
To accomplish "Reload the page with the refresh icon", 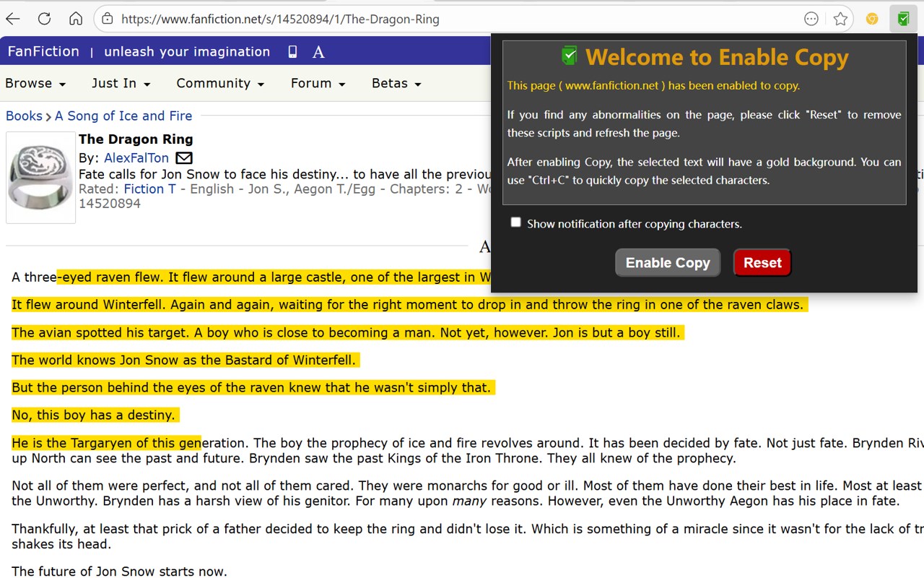I will coord(44,20).
